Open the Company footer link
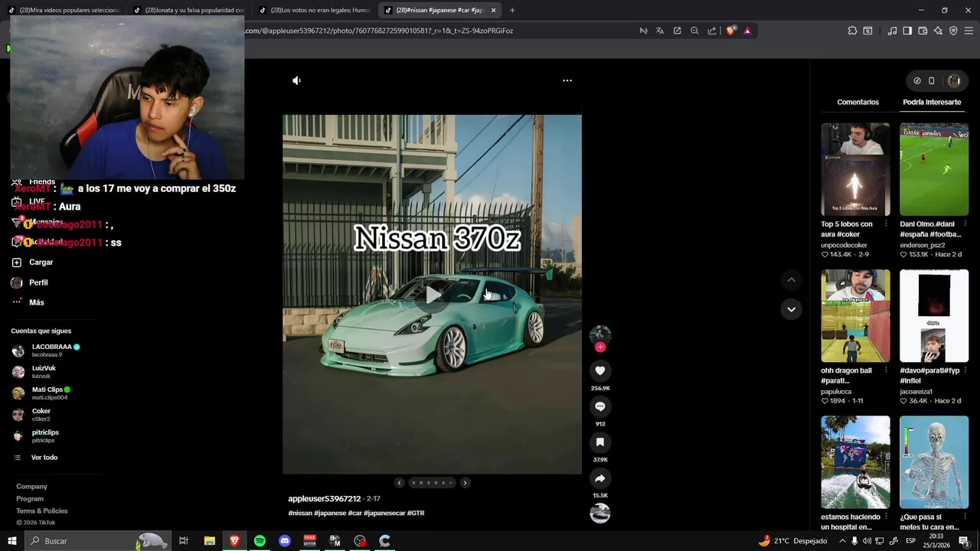This screenshot has width=980, height=551. [x=31, y=487]
